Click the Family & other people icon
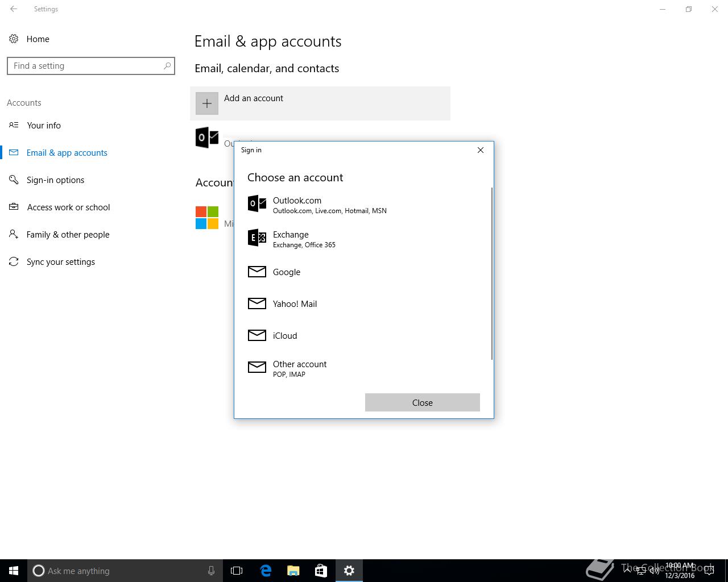This screenshot has height=582, width=728. pos(14,234)
